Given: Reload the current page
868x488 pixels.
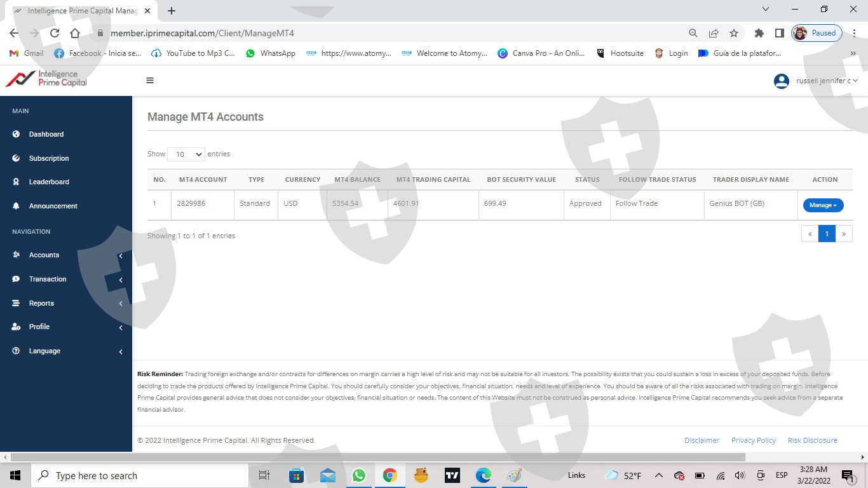Looking at the screenshot, I should [x=55, y=33].
